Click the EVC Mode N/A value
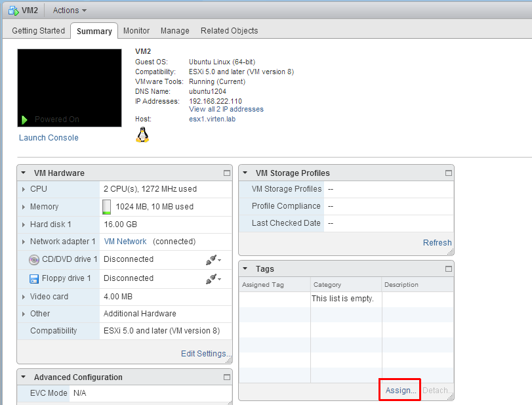Viewport: 532px width, 405px height. [80, 393]
